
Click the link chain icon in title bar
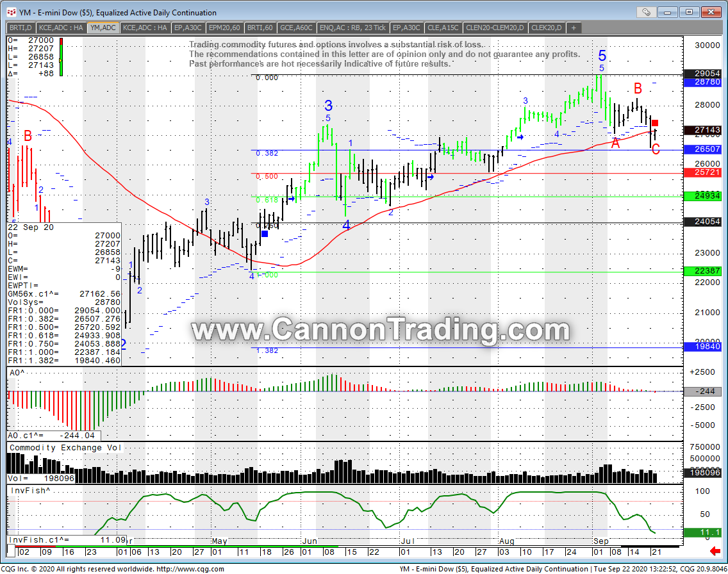coord(646,12)
